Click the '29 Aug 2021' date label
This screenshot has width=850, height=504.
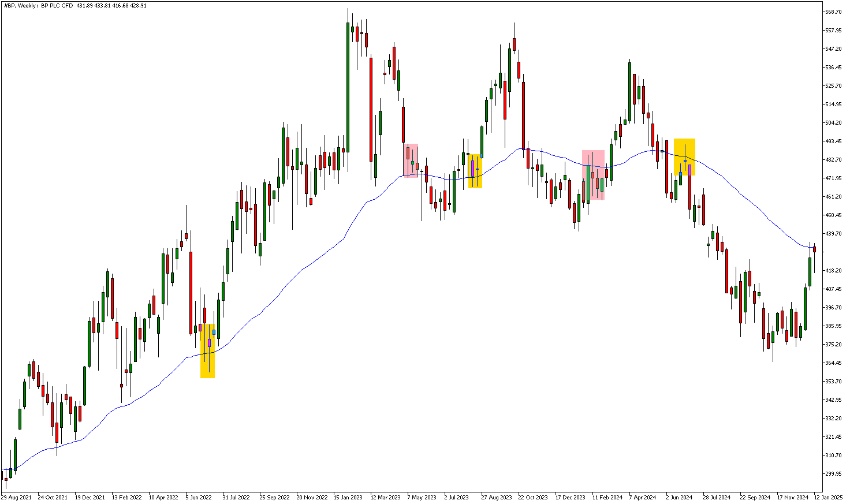tap(16, 497)
